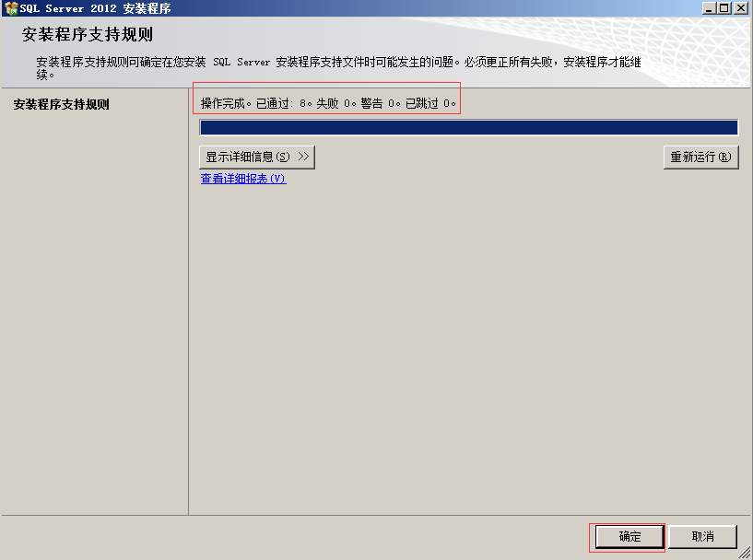753x560 pixels.
Task: Minimize the SQL Server 2012 setup window
Action: coord(709,8)
